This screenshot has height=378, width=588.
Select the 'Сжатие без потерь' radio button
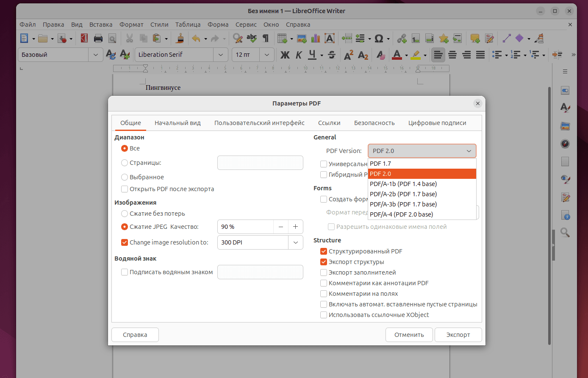click(x=125, y=214)
